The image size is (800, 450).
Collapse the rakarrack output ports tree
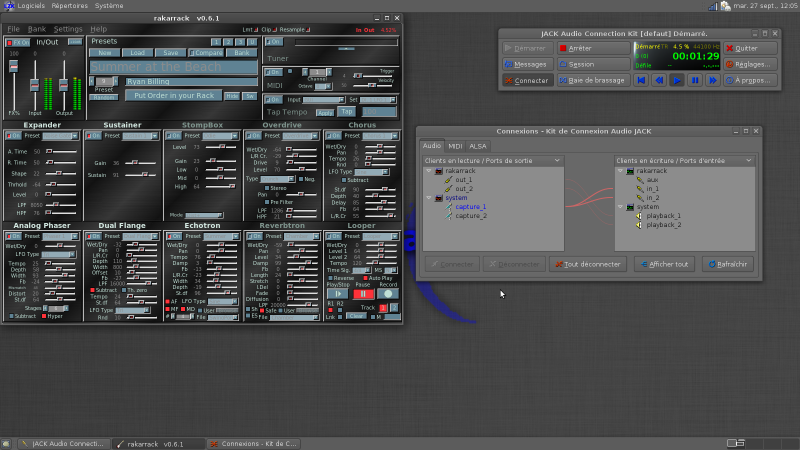tap(429, 171)
